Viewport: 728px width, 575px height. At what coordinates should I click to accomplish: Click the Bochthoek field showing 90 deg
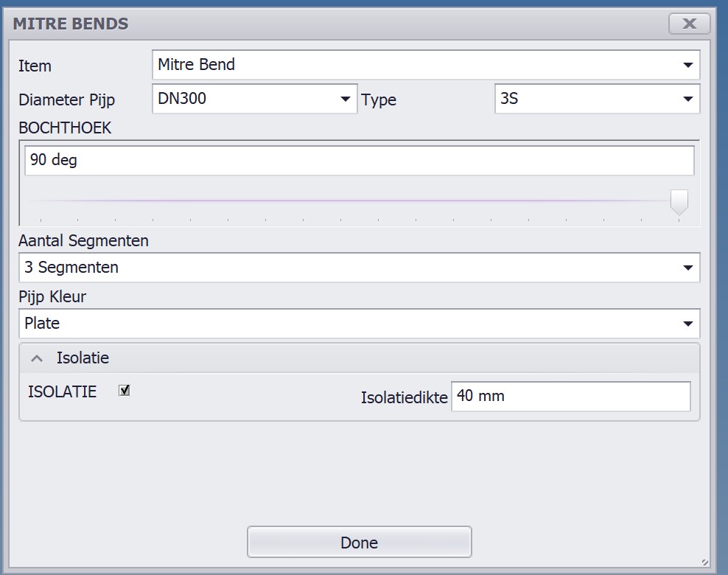[x=359, y=161]
